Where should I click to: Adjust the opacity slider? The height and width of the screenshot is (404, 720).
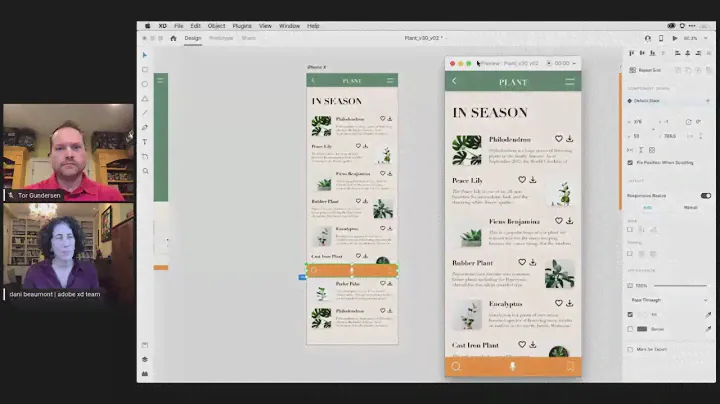(x=680, y=285)
